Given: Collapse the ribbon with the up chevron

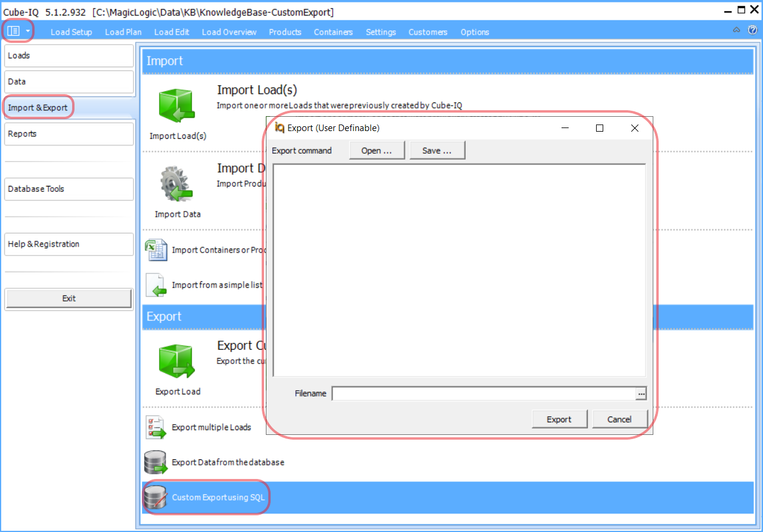Looking at the screenshot, I should point(737,30).
